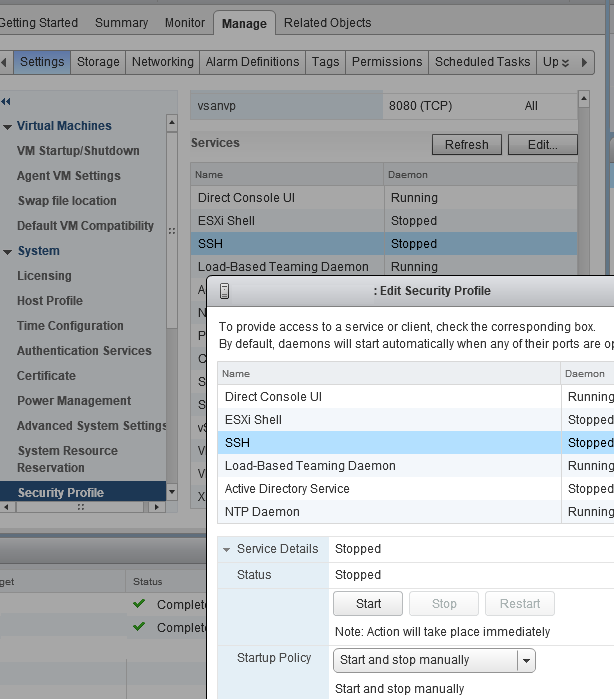The image size is (614, 699).
Task: Open the Getting Started tab
Action: (38, 23)
